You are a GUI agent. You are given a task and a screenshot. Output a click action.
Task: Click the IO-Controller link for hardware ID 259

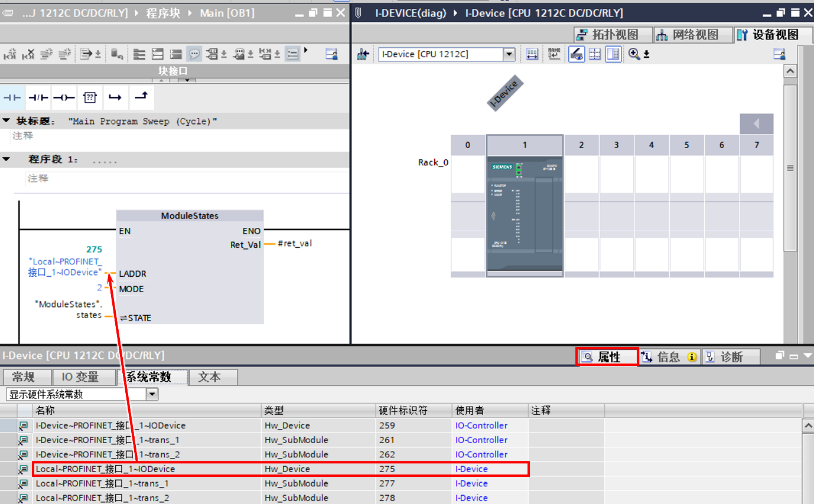[x=481, y=426]
